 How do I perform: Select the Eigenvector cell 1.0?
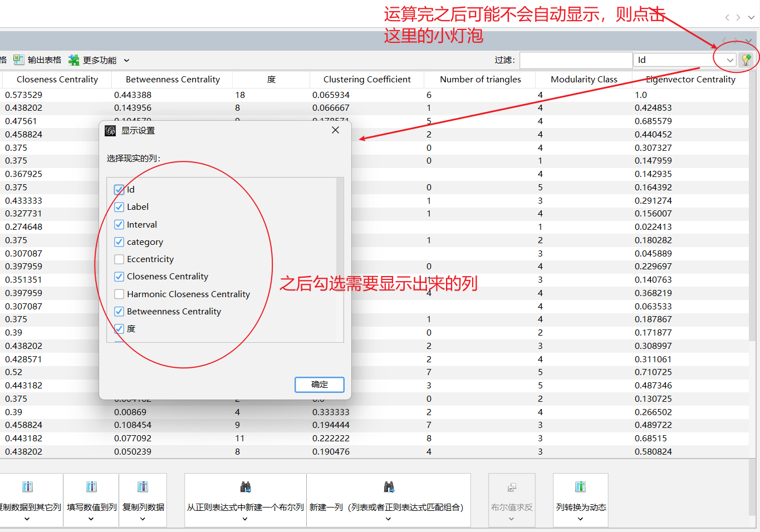click(x=641, y=95)
